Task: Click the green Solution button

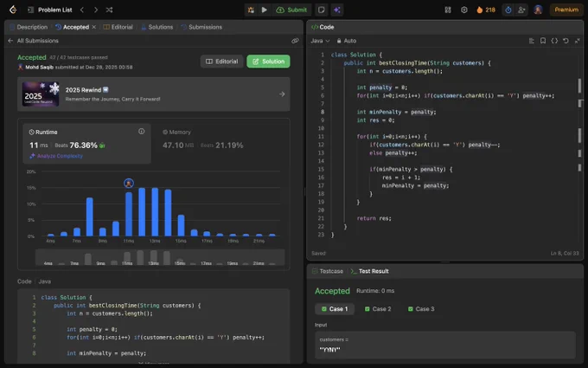Action: coord(268,61)
